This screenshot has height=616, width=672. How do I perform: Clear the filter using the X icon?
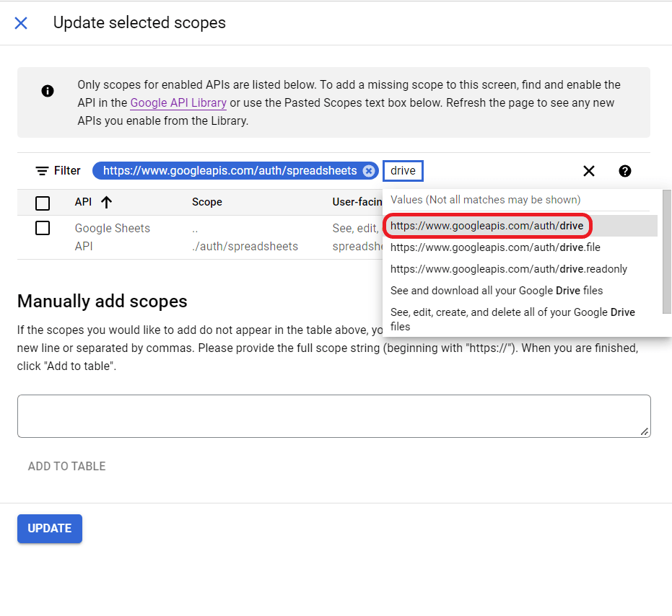[x=588, y=171]
